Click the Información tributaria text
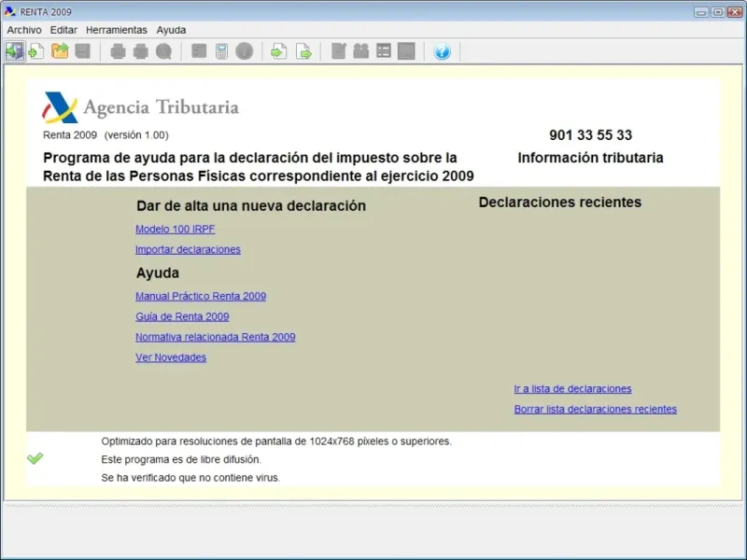The height and width of the screenshot is (560, 747). coord(591,158)
